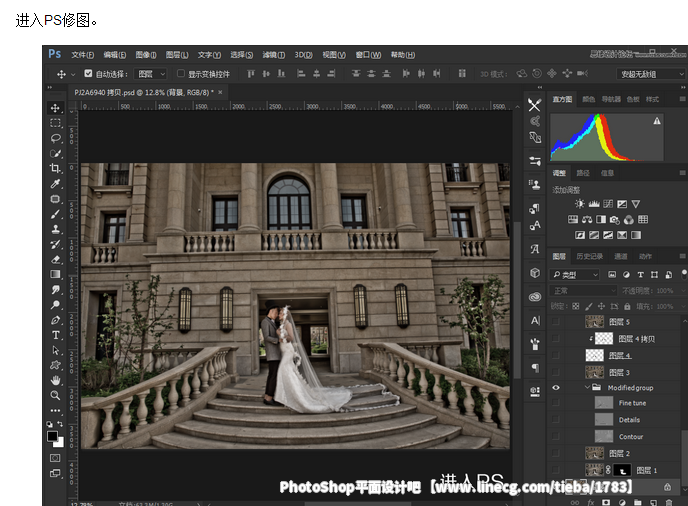688x506 pixels.
Task: Close the PJ2A6940 拷贝.psd document tab
Action: pyautogui.click(x=220, y=92)
